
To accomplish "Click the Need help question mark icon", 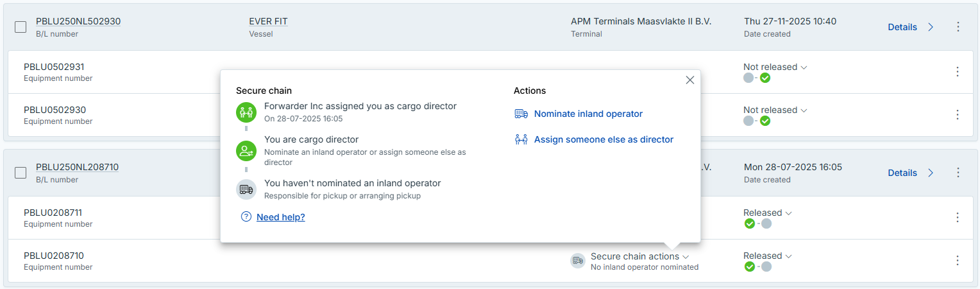I will click(246, 217).
